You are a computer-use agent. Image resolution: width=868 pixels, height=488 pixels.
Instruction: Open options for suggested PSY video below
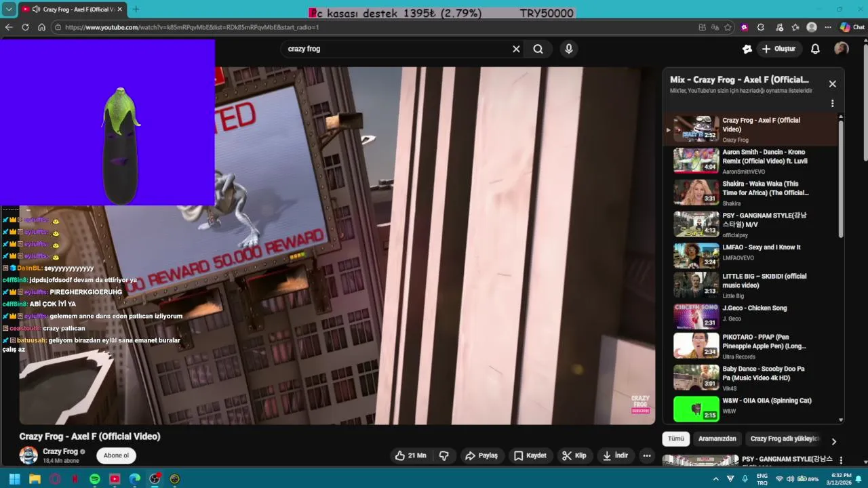coord(841,461)
